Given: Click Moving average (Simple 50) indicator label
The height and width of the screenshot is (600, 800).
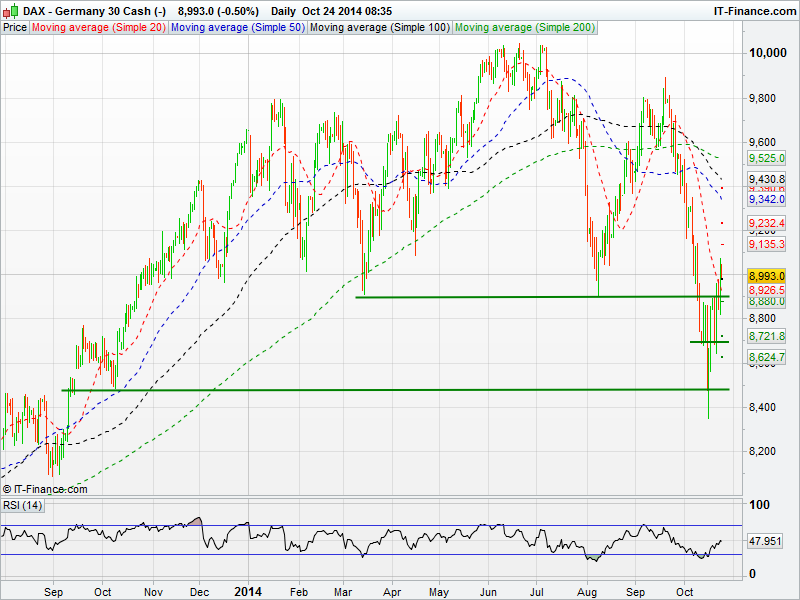Looking at the screenshot, I should point(237,28).
